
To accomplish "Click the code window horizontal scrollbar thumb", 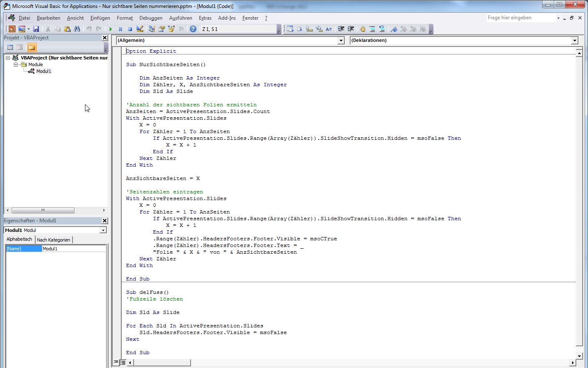I will tap(162, 362).
